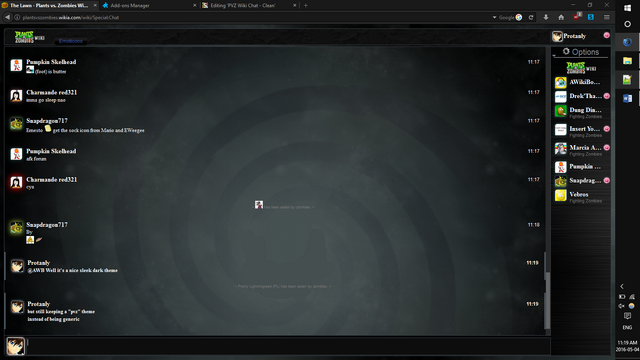This screenshot has width=640, height=360.
Task: Close the Add-ons Manager tab
Action: (194, 5)
